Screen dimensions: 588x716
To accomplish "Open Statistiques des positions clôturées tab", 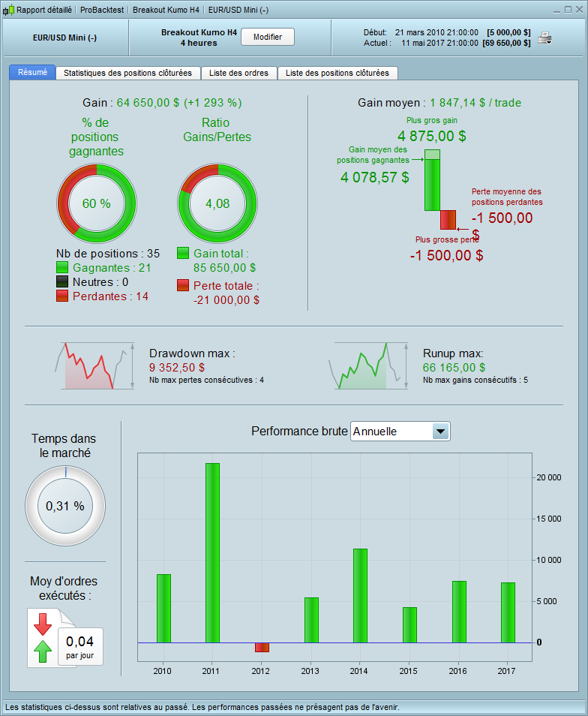I will [x=127, y=73].
